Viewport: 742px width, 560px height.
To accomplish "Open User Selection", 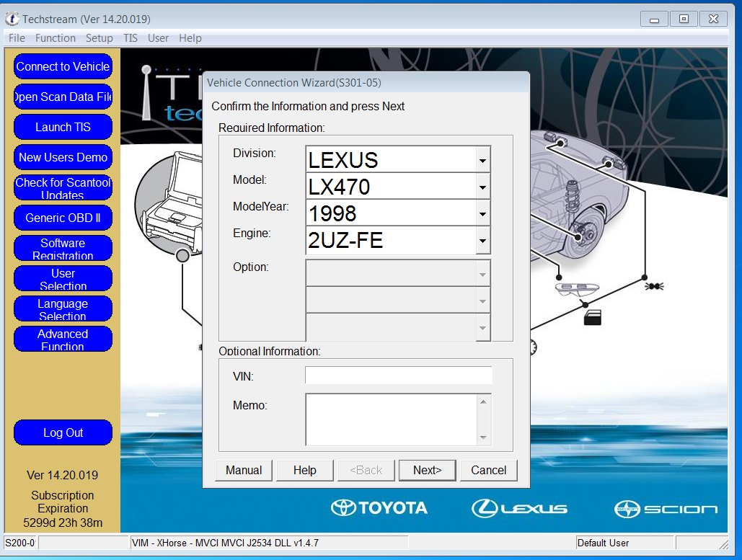I will [63, 279].
